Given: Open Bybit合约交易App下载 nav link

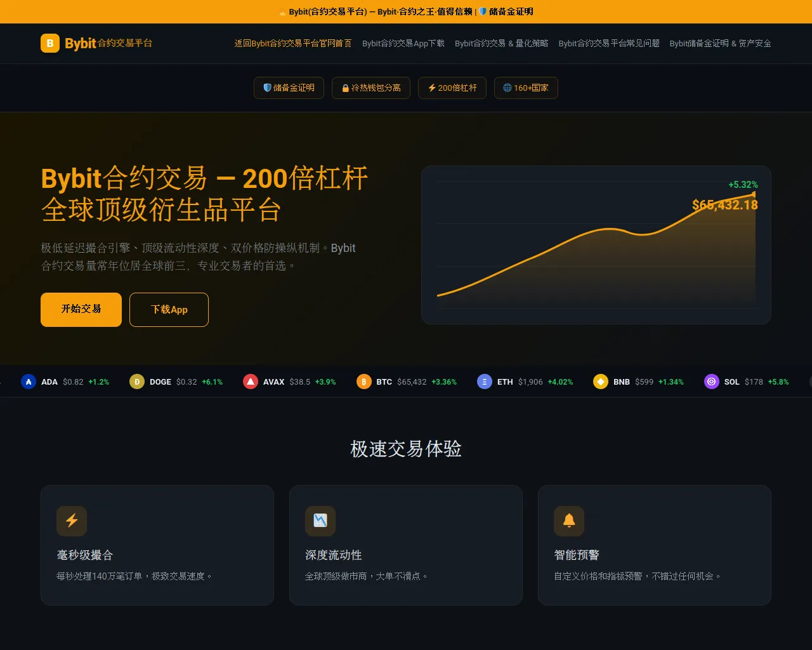Looking at the screenshot, I should point(403,43).
